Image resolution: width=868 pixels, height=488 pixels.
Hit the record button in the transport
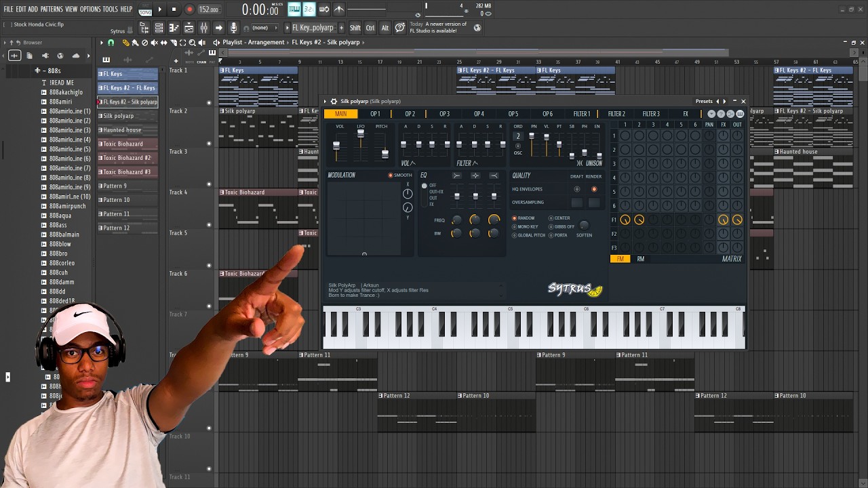[x=189, y=9]
